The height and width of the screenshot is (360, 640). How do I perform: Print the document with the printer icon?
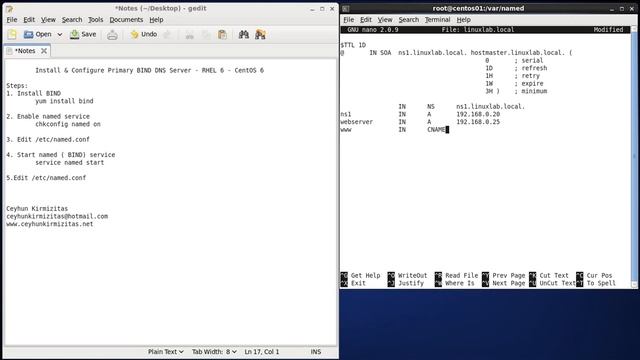pyautogui.click(x=112, y=35)
